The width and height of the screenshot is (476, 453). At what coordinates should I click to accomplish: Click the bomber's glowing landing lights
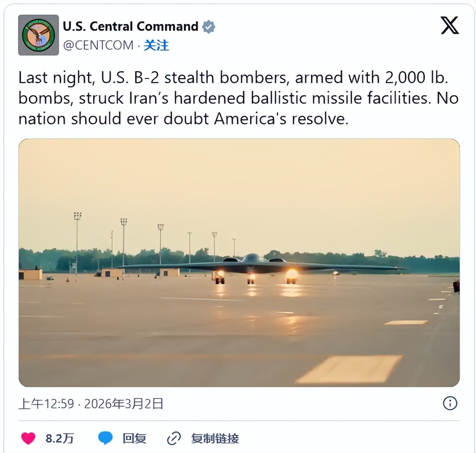pos(292,273)
